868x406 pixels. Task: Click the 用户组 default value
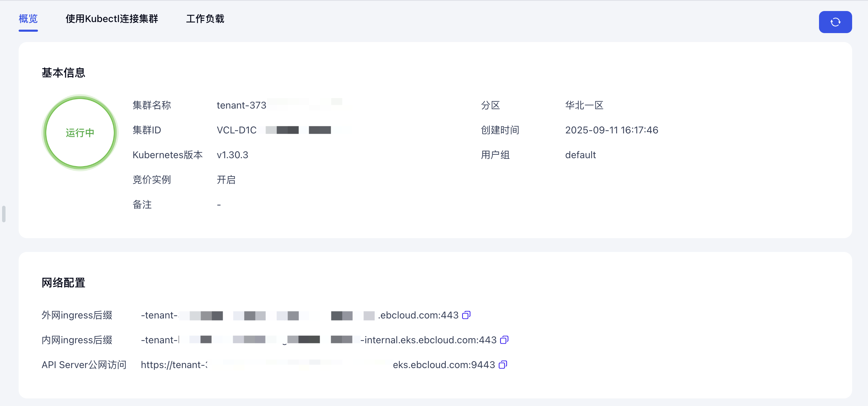[580, 155]
